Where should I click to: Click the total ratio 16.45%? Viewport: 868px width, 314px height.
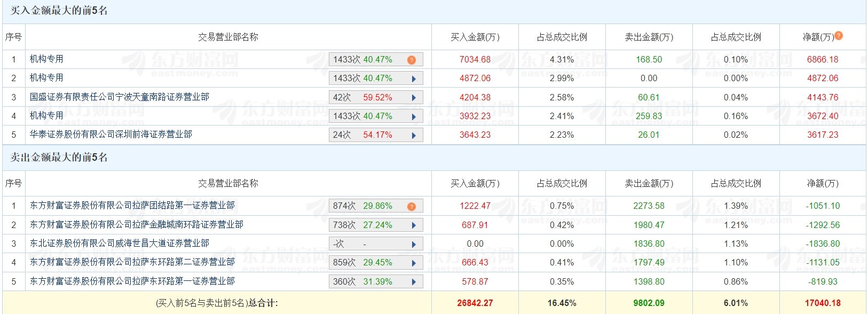[562, 303]
